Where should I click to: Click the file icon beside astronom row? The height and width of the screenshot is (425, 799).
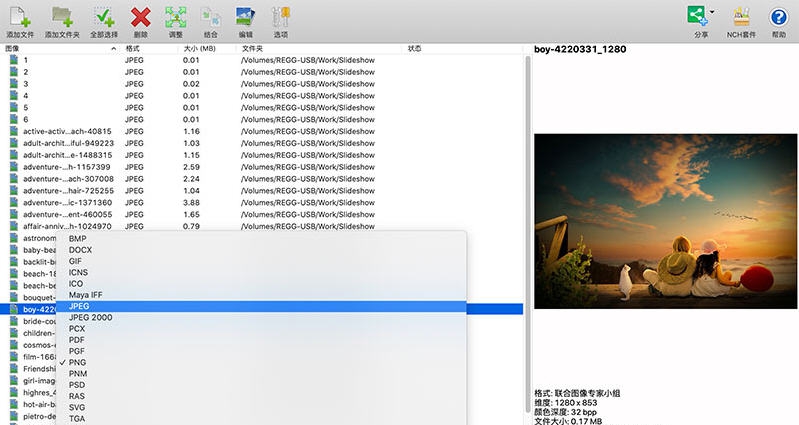14,238
